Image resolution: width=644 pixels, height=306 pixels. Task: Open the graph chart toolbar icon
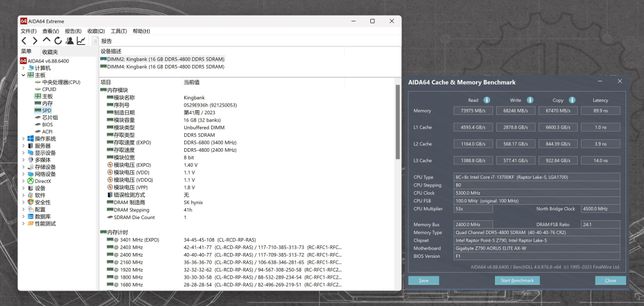click(81, 40)
